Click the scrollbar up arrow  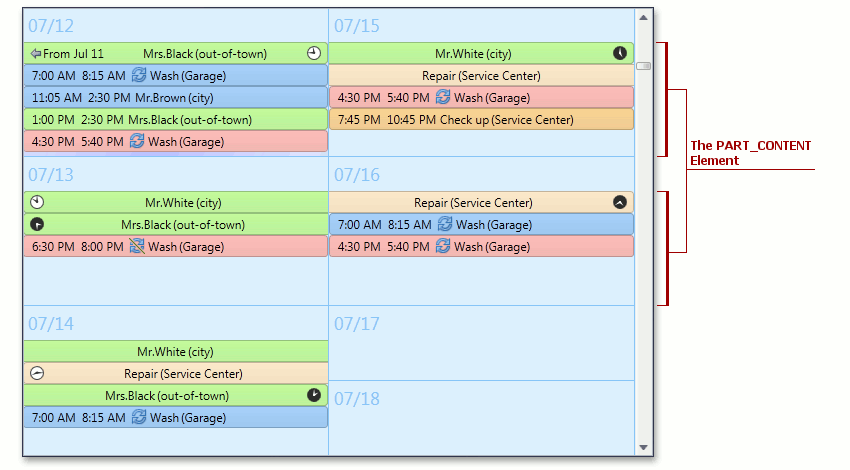click(x=643, y=17)
